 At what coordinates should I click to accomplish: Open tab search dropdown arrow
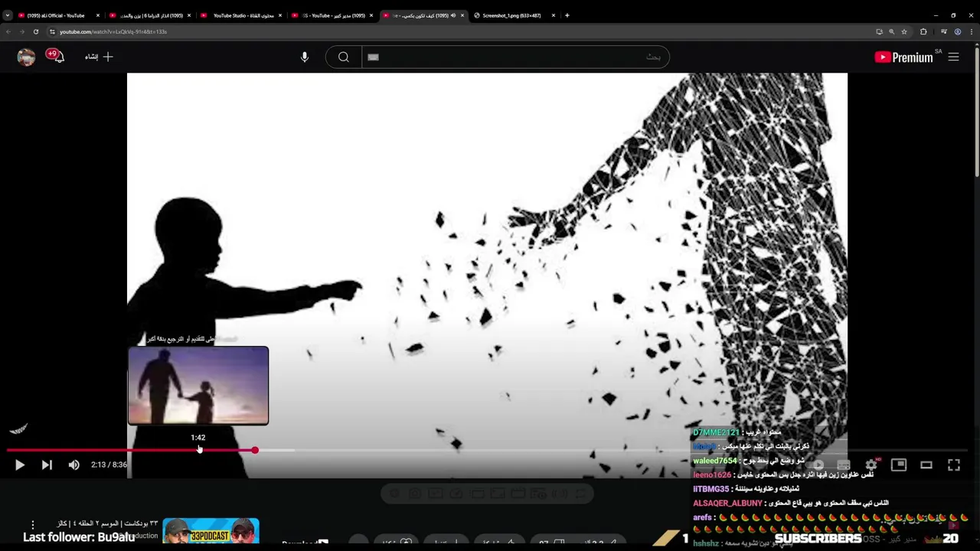[x=7, y=15]
